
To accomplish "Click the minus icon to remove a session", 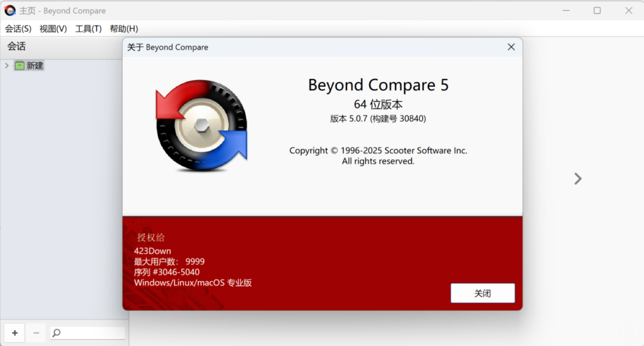I will point(36,333).
